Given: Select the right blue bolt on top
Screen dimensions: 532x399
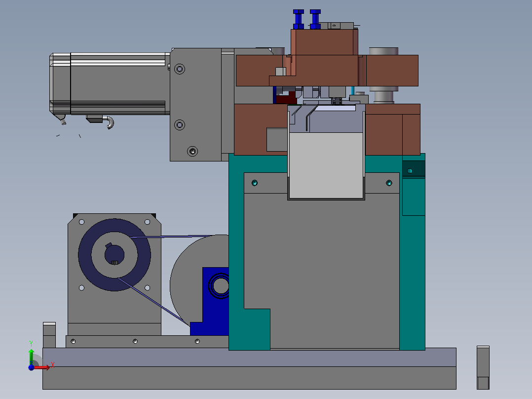Looking at the screenshot, I should click(315, 19).
